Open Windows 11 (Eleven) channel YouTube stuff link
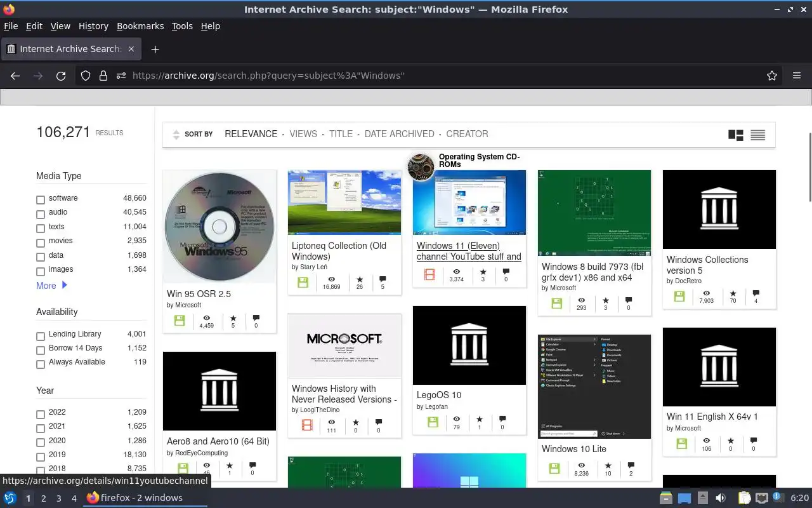 [x=469, y=251]
